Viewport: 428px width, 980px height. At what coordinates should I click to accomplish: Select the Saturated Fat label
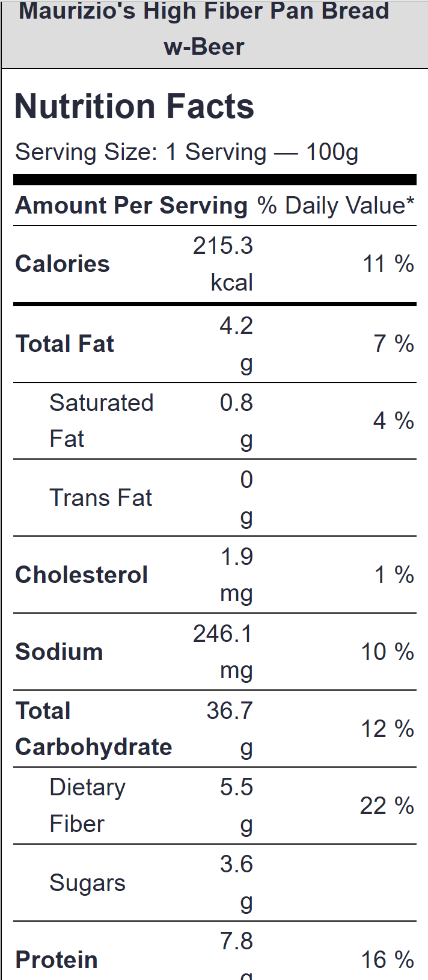pos(101,421)
